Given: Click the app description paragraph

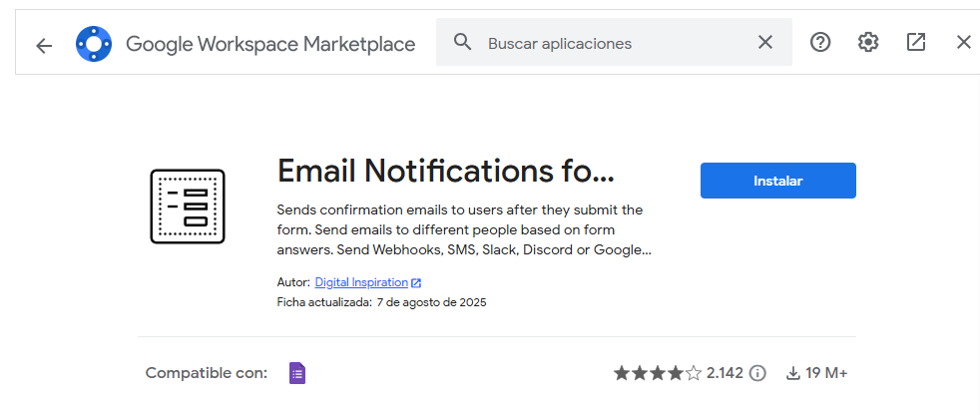Looking at the screenshot, I should [x=464, y=230].
